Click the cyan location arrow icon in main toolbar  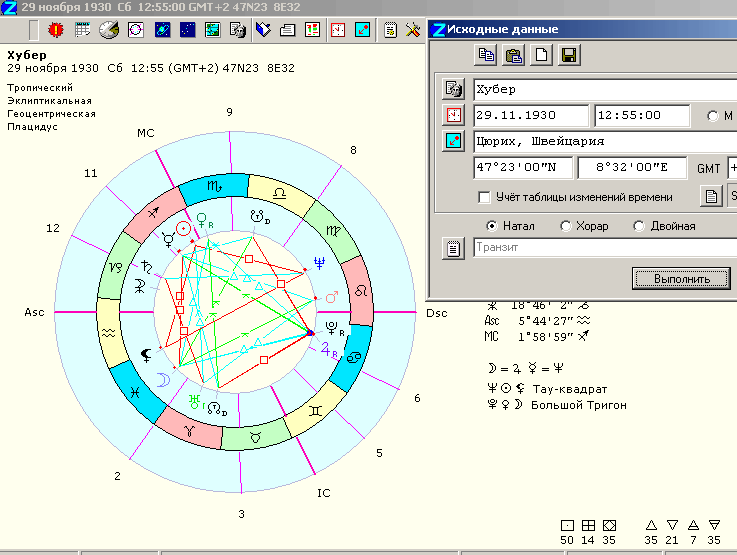click(x=362, y=30)
